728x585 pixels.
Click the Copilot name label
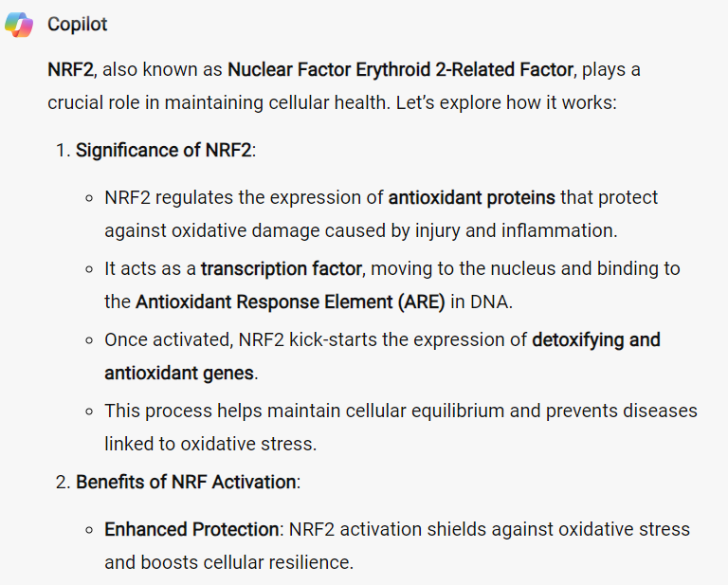pyautogui.click(x=77, y=25)
